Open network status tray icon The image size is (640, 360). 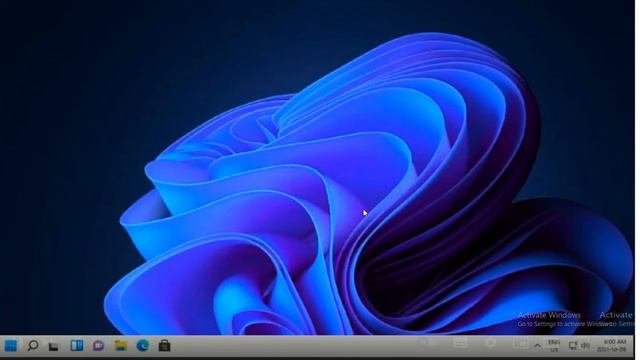[573, 346]
